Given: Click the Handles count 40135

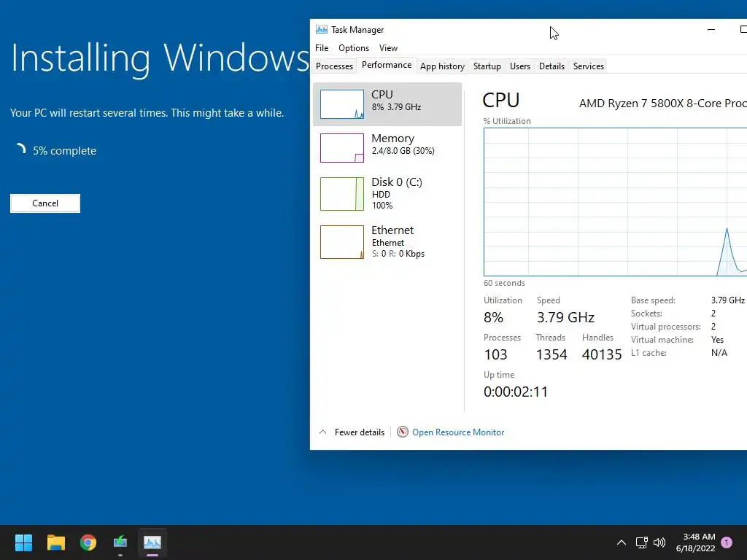Looking at the screenshot, I should pos(602,355).
